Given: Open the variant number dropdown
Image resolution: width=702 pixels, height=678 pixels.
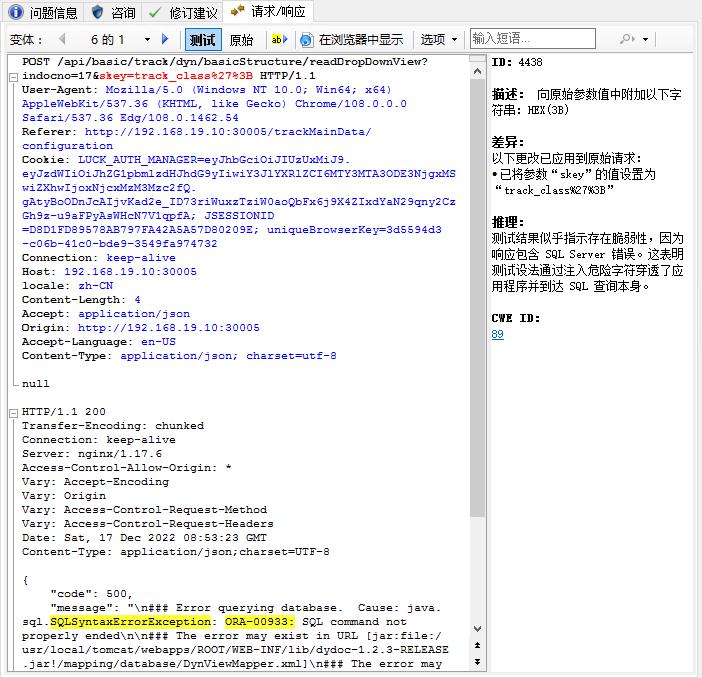Looking at the screenshot, I should (x=147, y=40).
